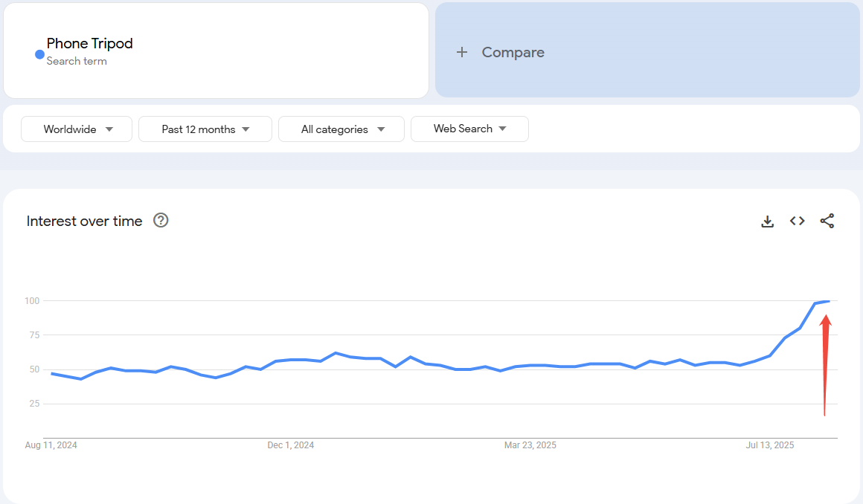863x504 pixels.
Task: Click the plus icon next to Compare
Action: coord(461,52)
